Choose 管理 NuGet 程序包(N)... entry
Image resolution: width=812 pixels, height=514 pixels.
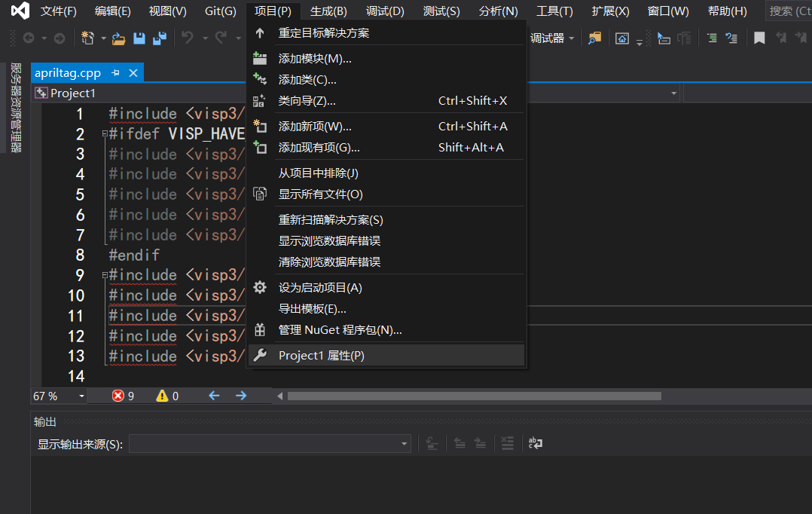(386, 330)
